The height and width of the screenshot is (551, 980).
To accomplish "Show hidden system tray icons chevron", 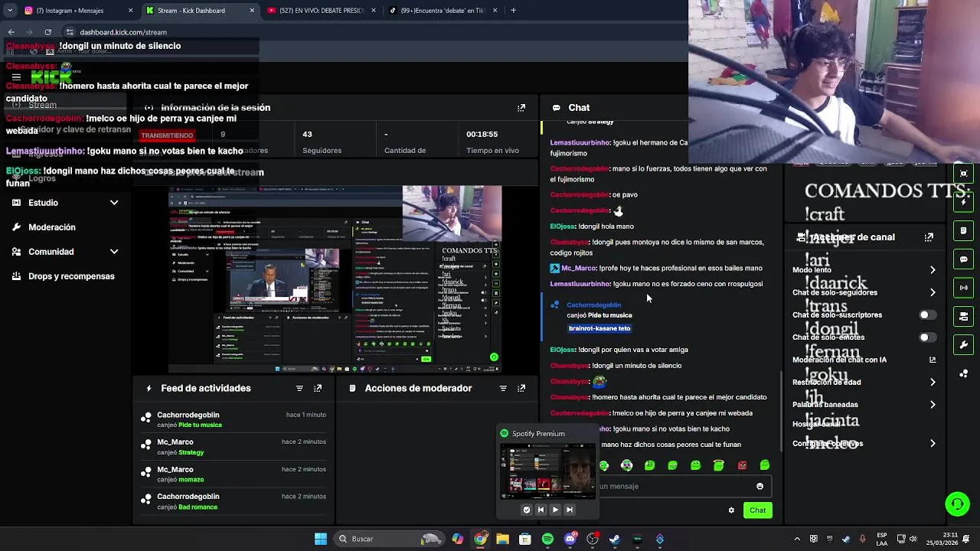I will click(797, 539).
